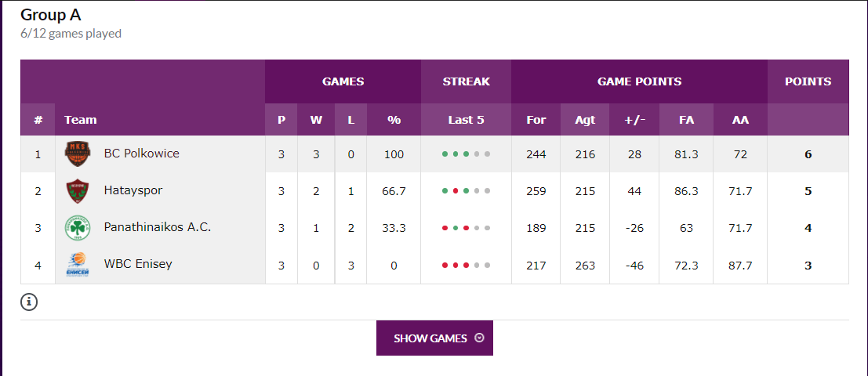Expand the SHOW GAMES section
This screenshot has width=868, height=376.
click(x=434, y=338)
